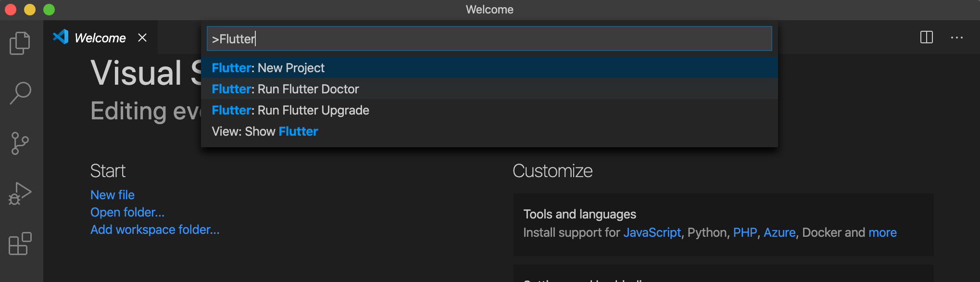Click the red close window button
This screenshot has width=980, height=282.
[x=11, y=10]
